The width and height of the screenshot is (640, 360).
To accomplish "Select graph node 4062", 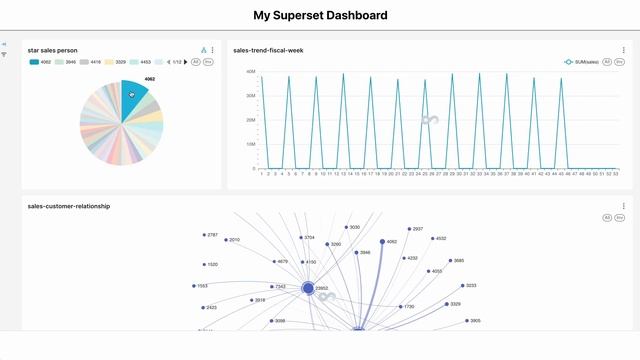I will click(x=382, y=242).
